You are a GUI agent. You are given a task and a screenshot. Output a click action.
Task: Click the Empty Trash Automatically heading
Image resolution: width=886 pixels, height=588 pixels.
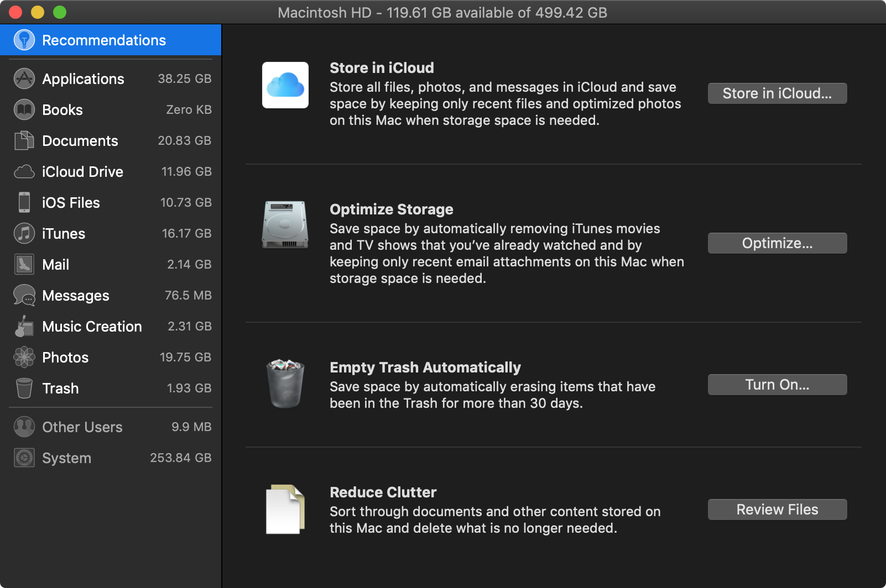pos(425,368)
